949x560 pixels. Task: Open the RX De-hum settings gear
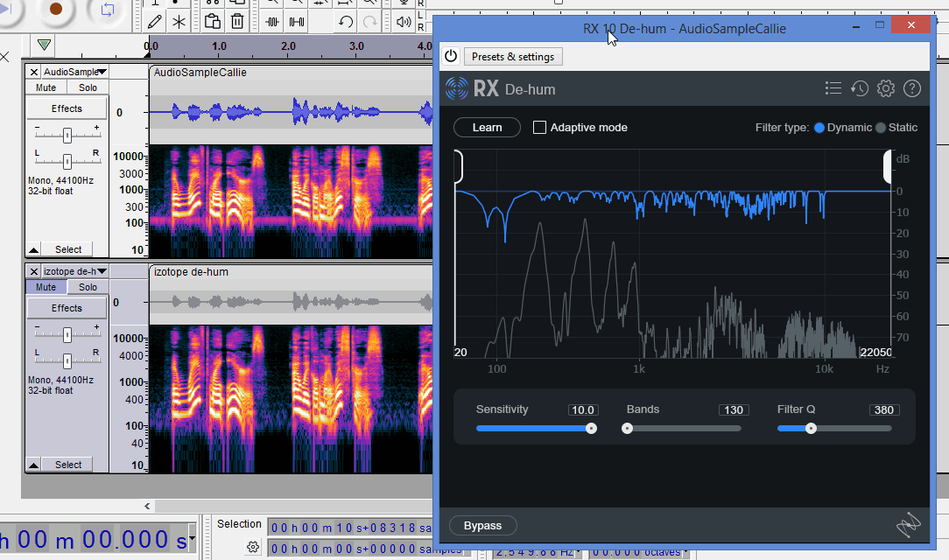pos(885,89)
